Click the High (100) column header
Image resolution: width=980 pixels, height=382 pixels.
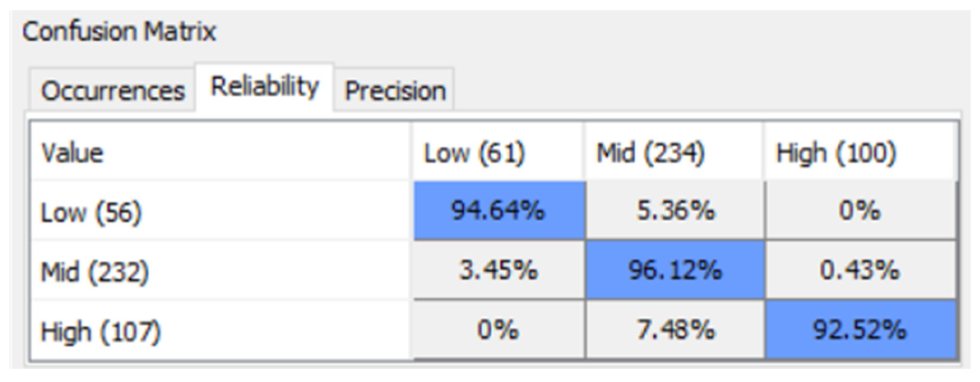tap(836, 153)
